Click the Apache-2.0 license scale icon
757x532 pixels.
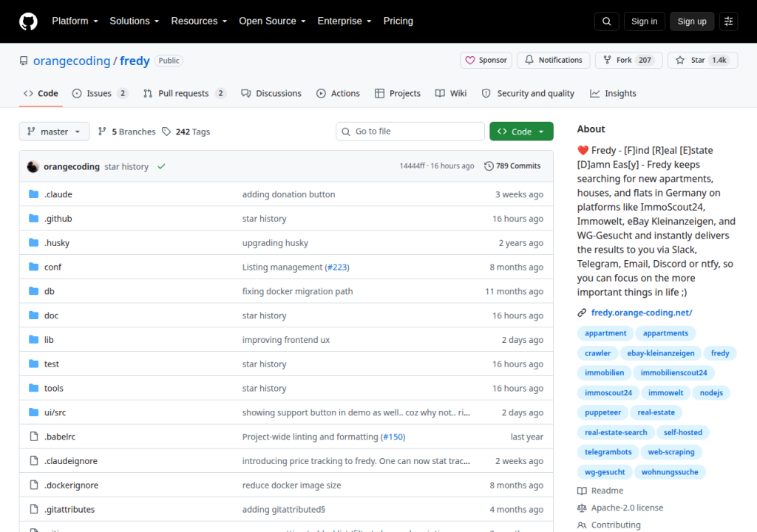[x=582, y=508]
